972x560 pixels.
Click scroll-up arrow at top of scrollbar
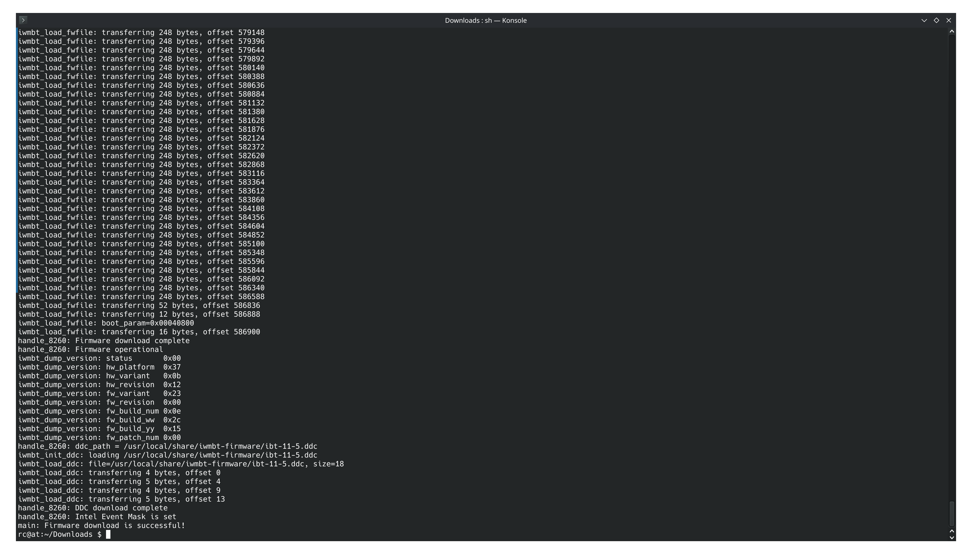[952, 31]
